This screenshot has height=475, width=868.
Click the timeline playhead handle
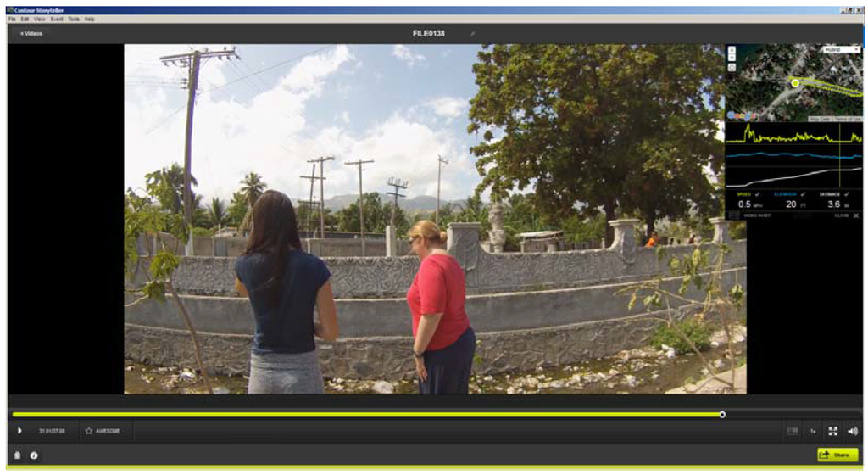click(x=722, y=415)
